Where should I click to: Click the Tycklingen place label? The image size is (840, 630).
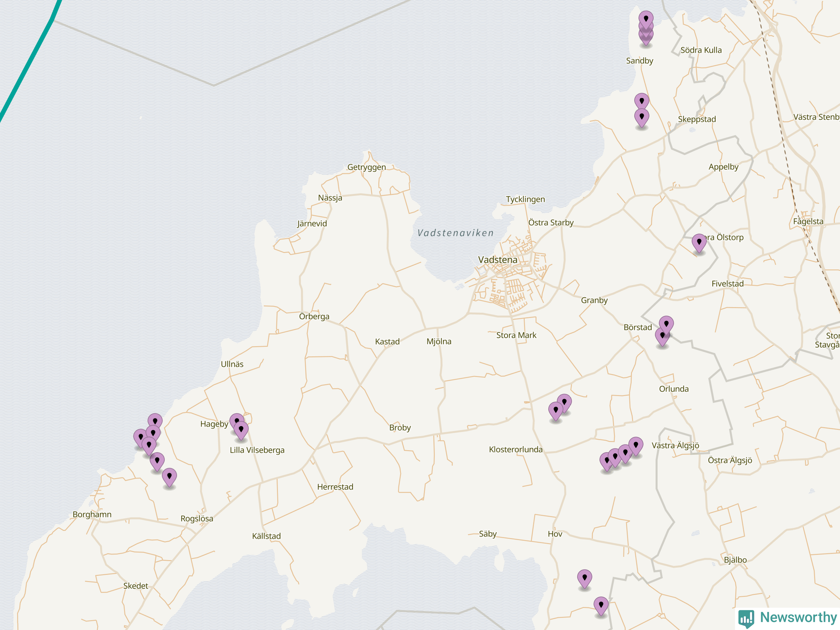(x=525, y=199)
